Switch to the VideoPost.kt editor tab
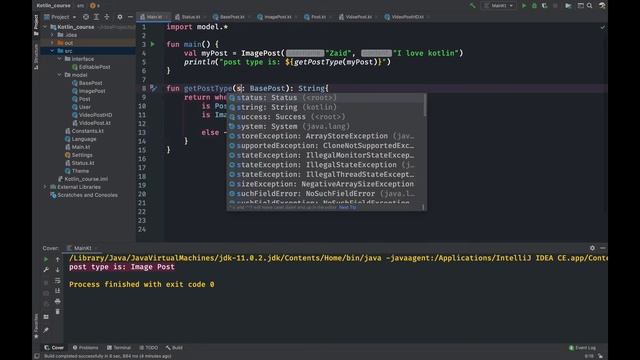The width and height of the screenshot is (640, 360). pyautogui.click(x=358, y=17)
